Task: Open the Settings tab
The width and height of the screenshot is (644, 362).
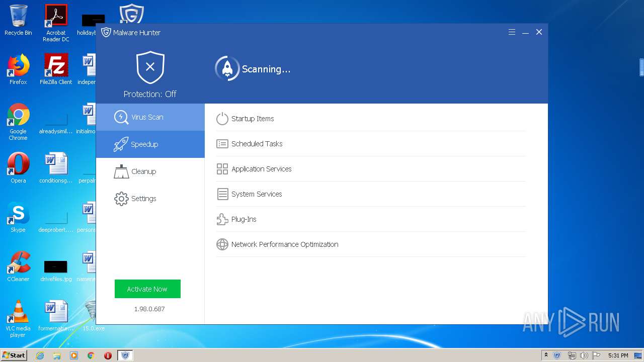Action: tap(150, 199)
